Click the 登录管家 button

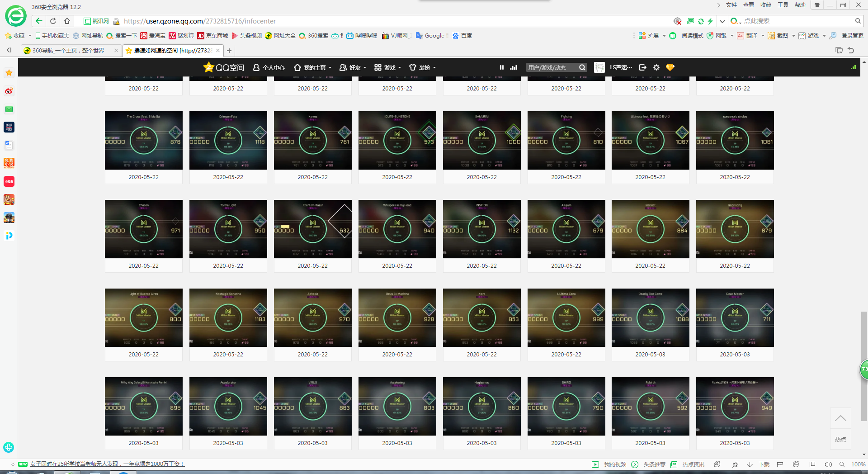click(846, 36)
